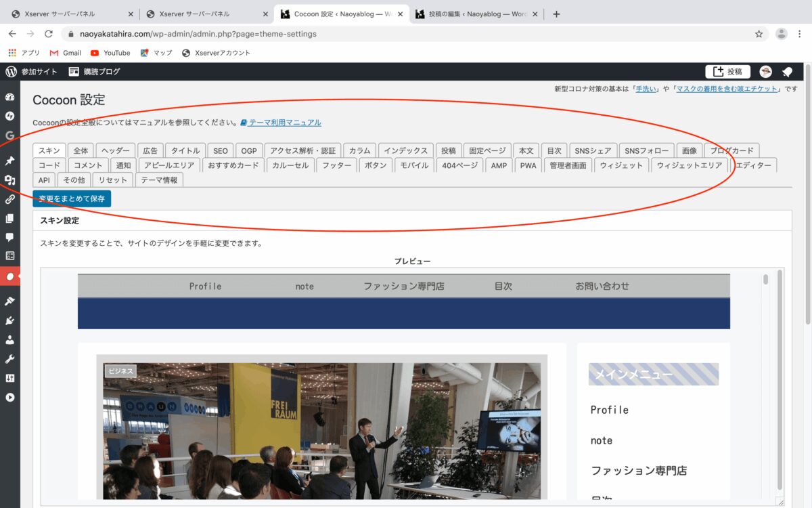The image size is (812, 508).
Task: Open a new browser tab with plus
Action: [x=556, y=14]
